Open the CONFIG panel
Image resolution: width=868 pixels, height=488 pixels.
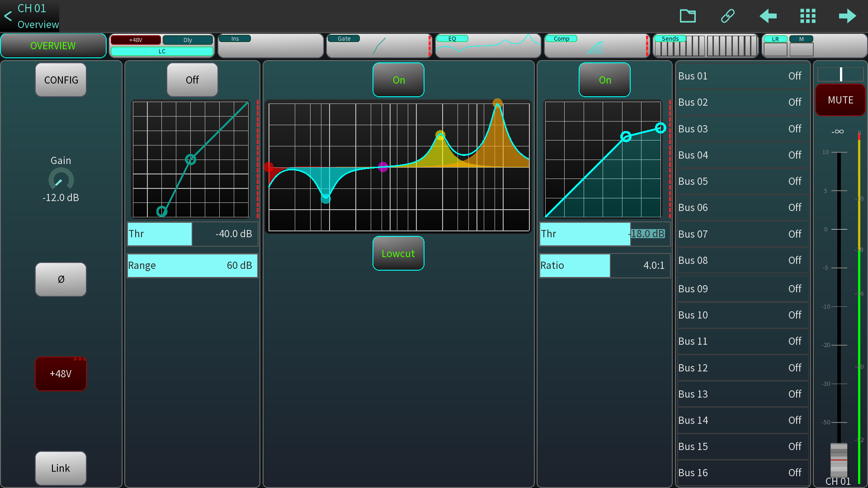tap(61, 80)
